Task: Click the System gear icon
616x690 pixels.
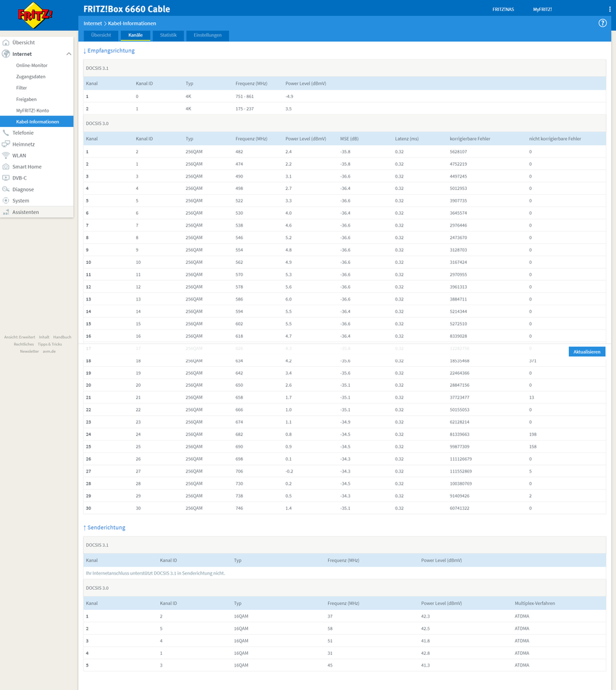Action: pos(6,201)
